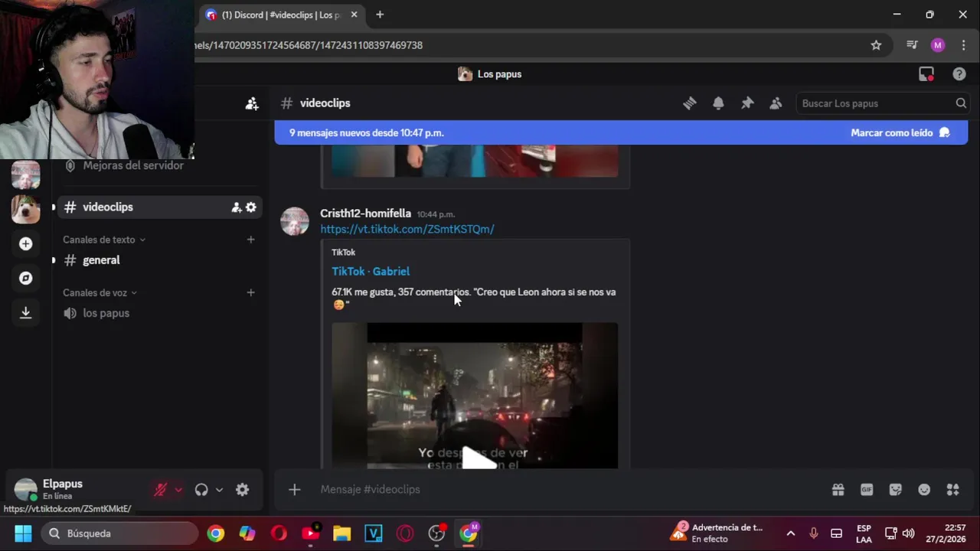
Task: Bookmark page with Chrome star icon
Action: (x=876, y=45)
